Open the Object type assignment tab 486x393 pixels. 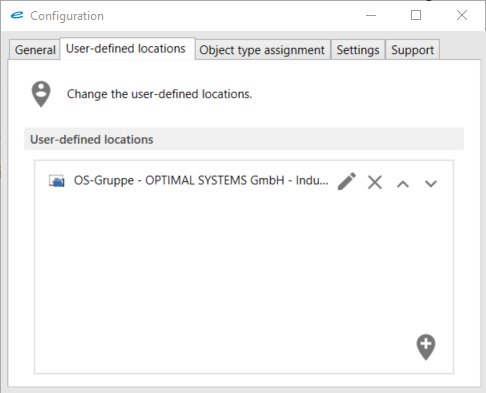pos(262,50)
